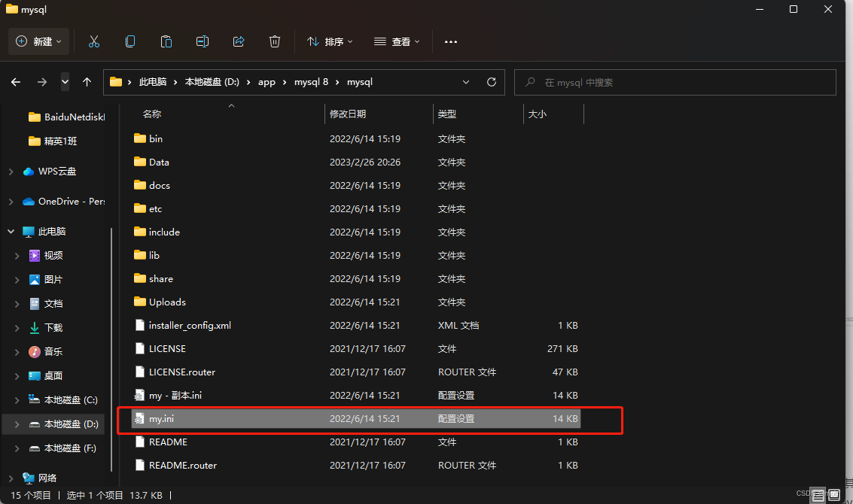The height and width of the screenshot is (504, 853).
Task: Click the LICENSE file icon
Action: coord(140,348)
